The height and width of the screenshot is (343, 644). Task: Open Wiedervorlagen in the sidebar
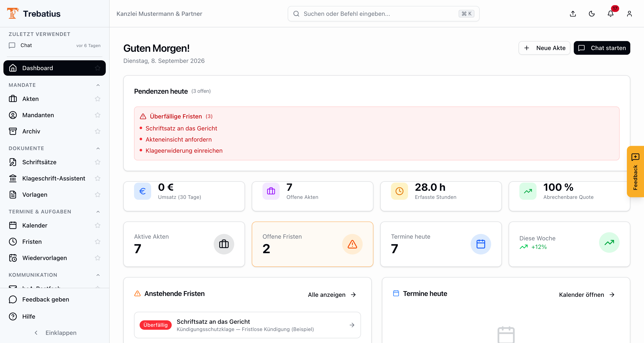(55, 258)
